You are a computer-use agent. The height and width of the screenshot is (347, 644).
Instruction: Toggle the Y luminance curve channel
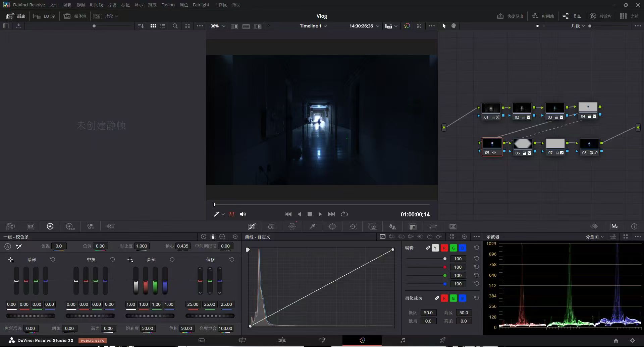(435, 248)
